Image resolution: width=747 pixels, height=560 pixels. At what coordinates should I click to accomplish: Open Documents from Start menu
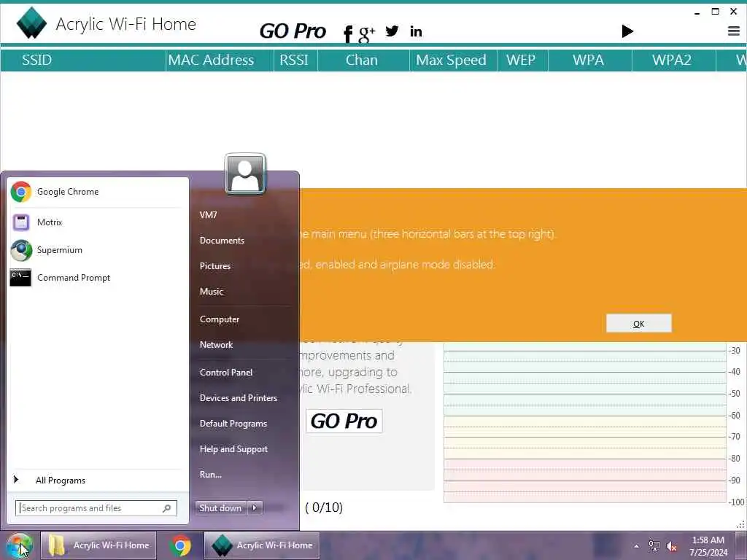[222, 241]
